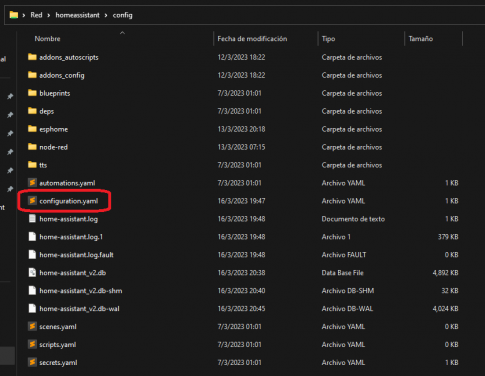485x376 pixels.
Task: Click the scripts.yaml Sublime file icon
Action: click(x=32, y=344)
